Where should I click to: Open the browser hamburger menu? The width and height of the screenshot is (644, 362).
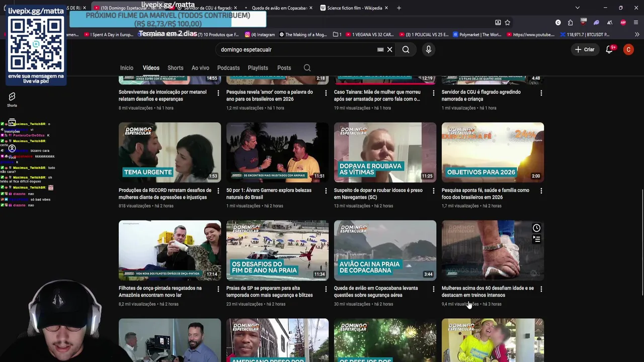636,23
